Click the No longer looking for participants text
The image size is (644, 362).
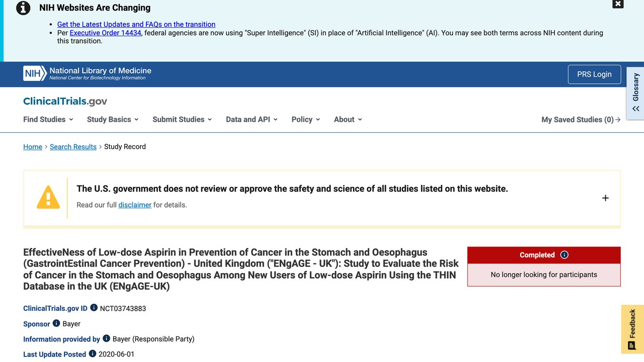pos(544,275)
